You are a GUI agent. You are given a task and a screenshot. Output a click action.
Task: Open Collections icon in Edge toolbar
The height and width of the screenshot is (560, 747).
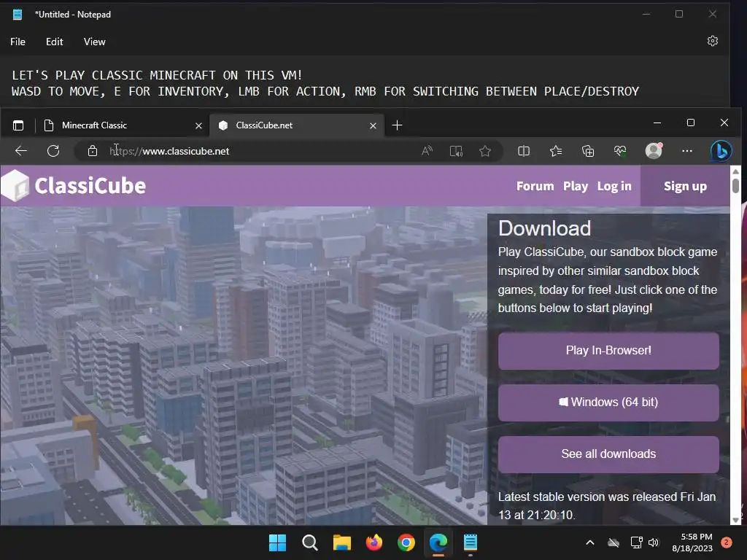(x=588, y=151)
